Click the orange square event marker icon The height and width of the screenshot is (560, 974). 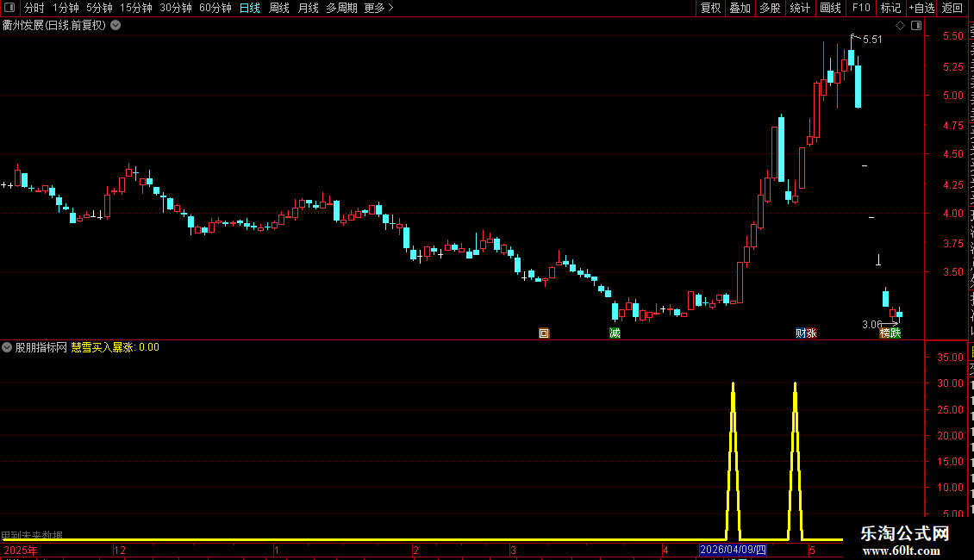[544, 333]
